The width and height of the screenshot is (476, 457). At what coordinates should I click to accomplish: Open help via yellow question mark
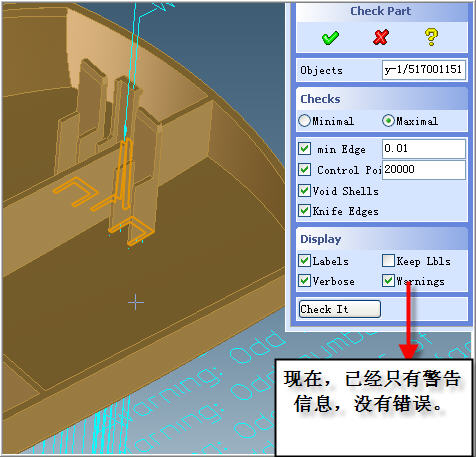pyautogui.click(x=431, y=37)
